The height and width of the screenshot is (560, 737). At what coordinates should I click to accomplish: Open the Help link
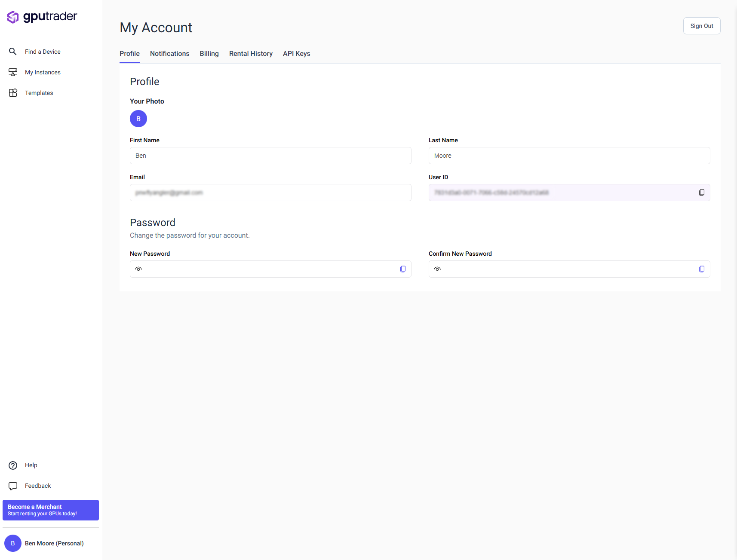31,465
